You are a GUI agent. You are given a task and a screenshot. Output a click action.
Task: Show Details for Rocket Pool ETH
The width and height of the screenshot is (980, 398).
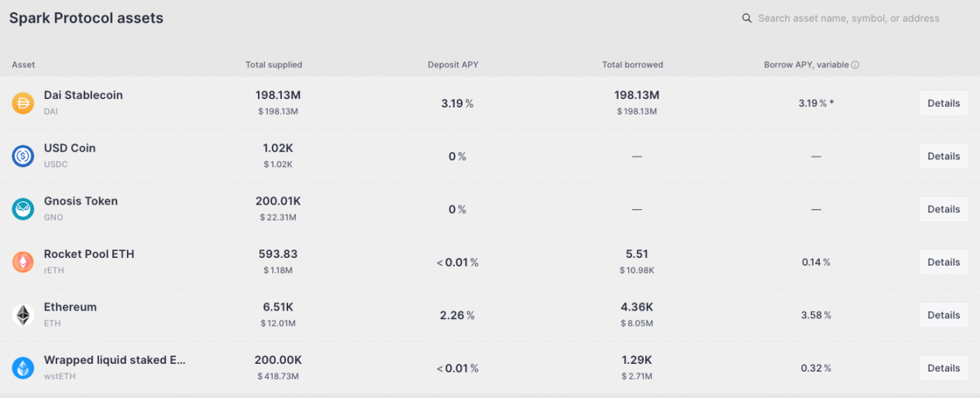point(943,262)
